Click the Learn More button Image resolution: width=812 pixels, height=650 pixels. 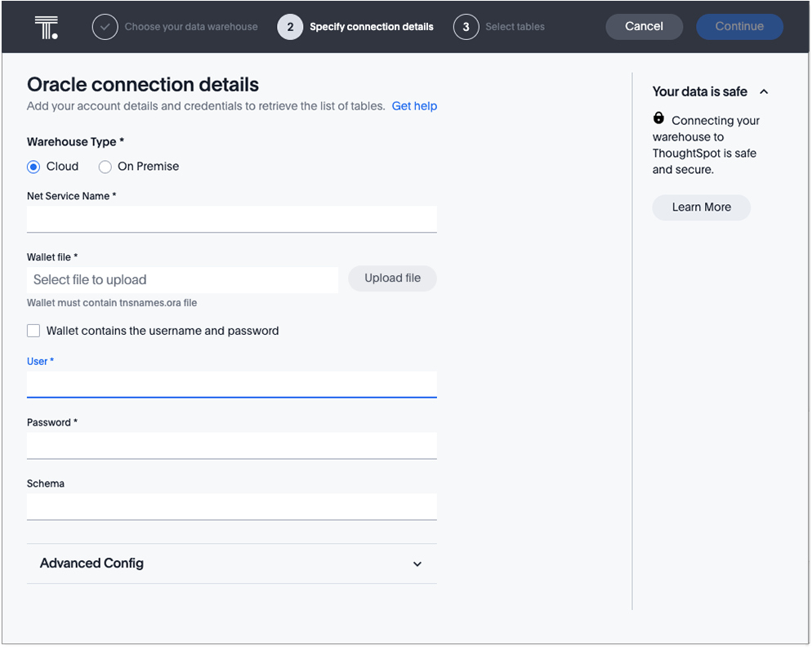[x=701, y=207]
